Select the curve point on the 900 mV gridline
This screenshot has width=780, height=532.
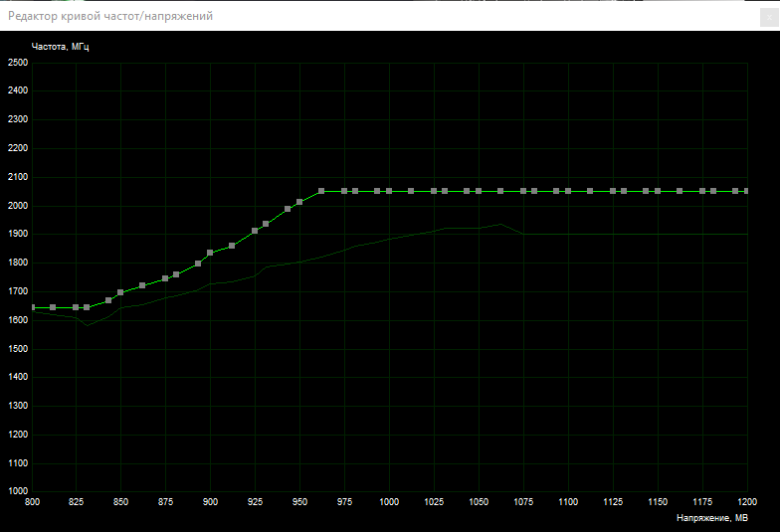pos(210,253)
